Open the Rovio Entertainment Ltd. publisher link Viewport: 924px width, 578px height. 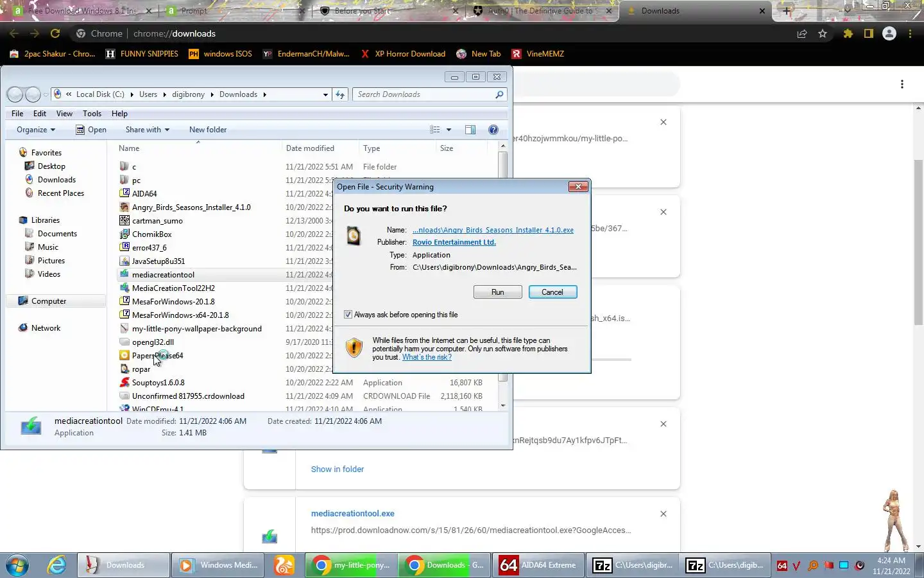(x=454, y=242)
